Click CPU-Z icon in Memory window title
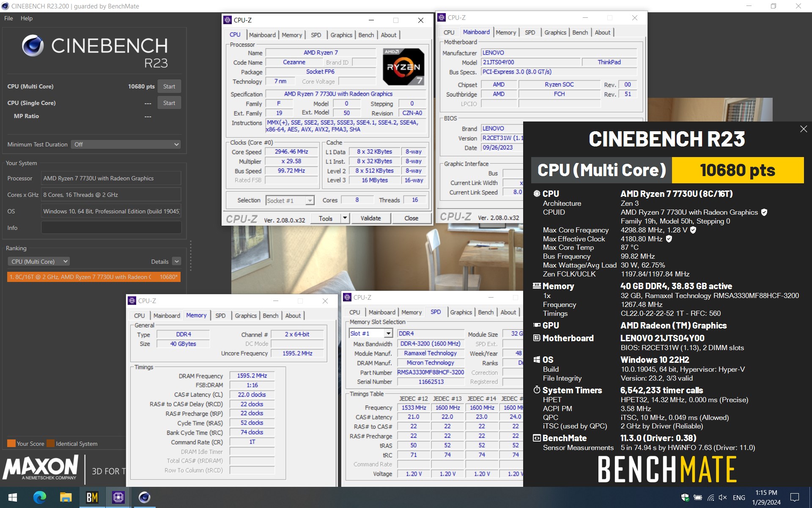The width and height of the screenshot is (812, 508). 132,301
